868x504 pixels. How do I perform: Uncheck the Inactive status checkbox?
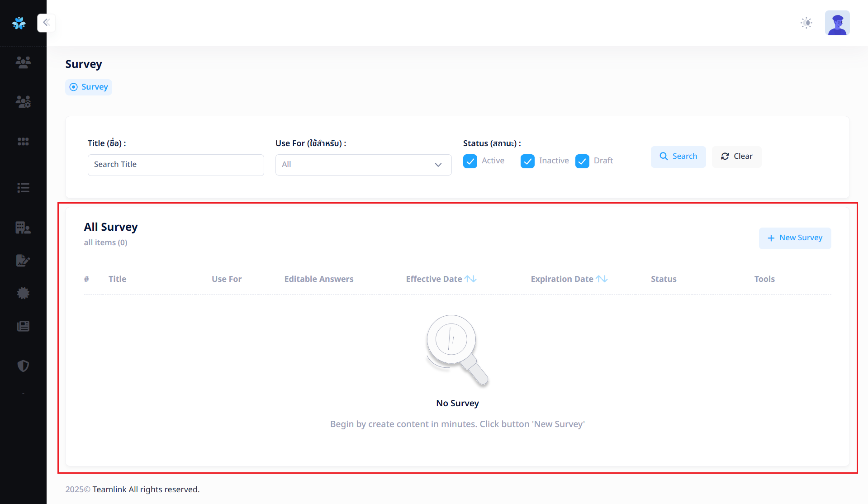[527, 161]
